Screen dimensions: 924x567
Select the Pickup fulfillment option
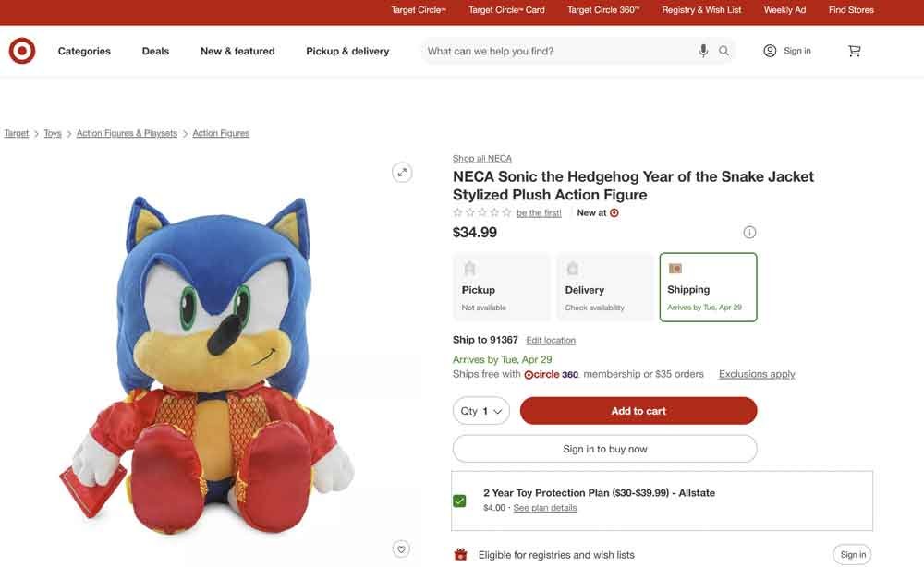click(501, 286)
